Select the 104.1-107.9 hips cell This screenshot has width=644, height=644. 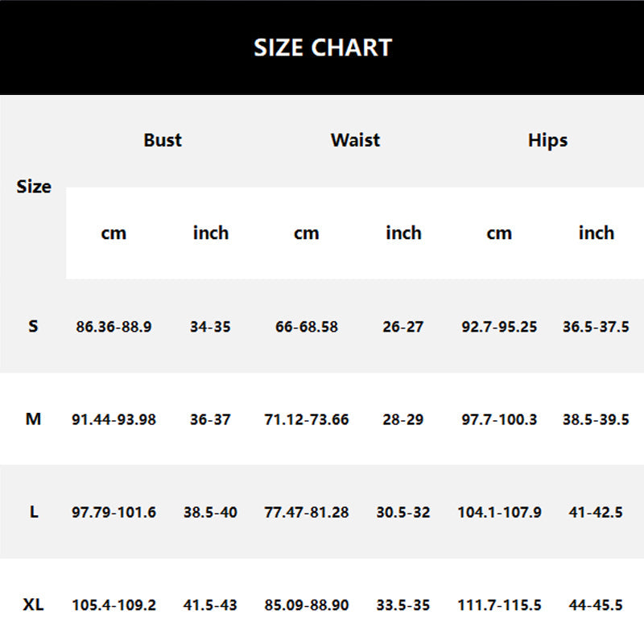pos(499,512)
